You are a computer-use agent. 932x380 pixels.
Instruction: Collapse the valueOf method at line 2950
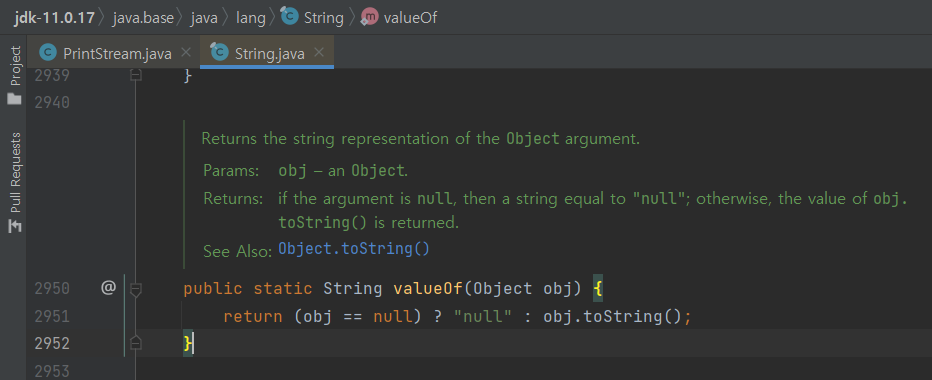tap(136, 289)
